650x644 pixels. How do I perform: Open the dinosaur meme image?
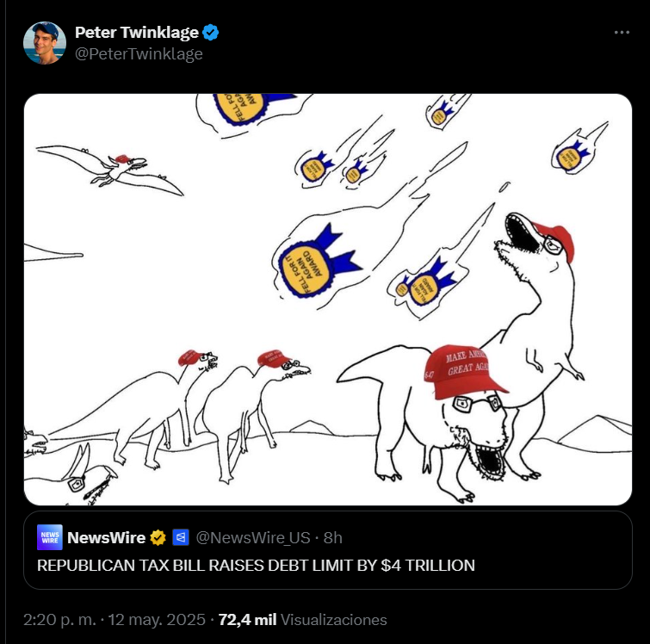[328, 300]
